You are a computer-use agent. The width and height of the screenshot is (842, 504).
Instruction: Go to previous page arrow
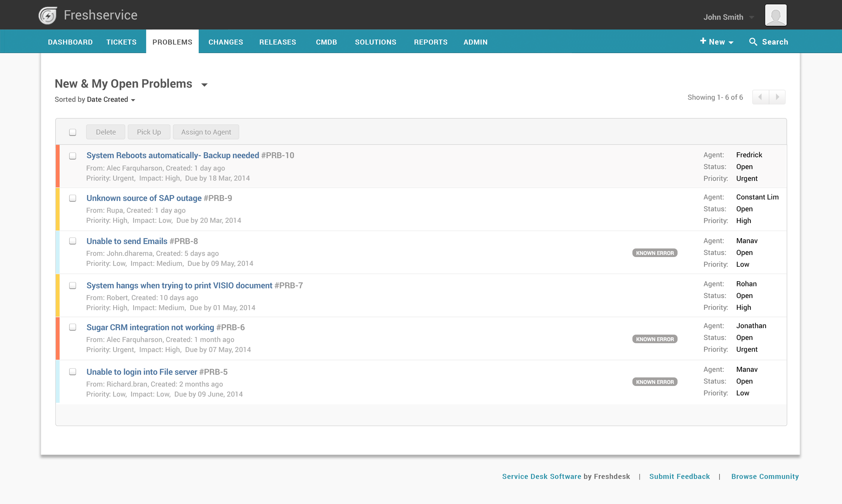coord(761,97)
